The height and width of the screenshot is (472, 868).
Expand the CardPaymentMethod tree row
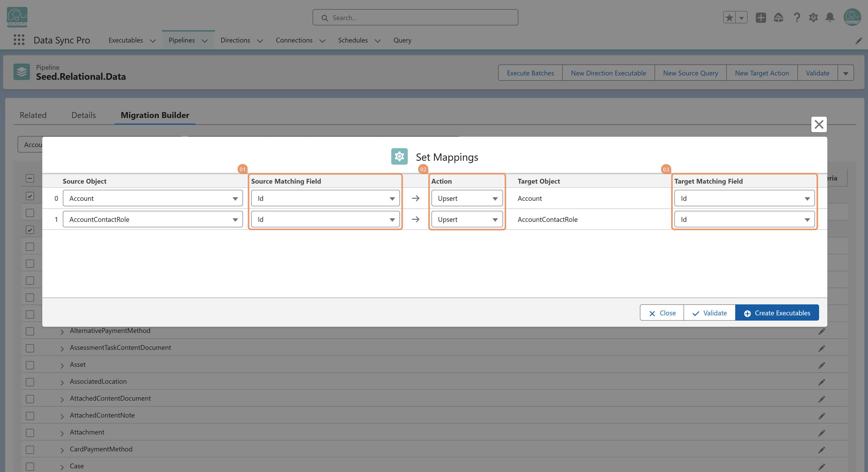tap(62, 450)
